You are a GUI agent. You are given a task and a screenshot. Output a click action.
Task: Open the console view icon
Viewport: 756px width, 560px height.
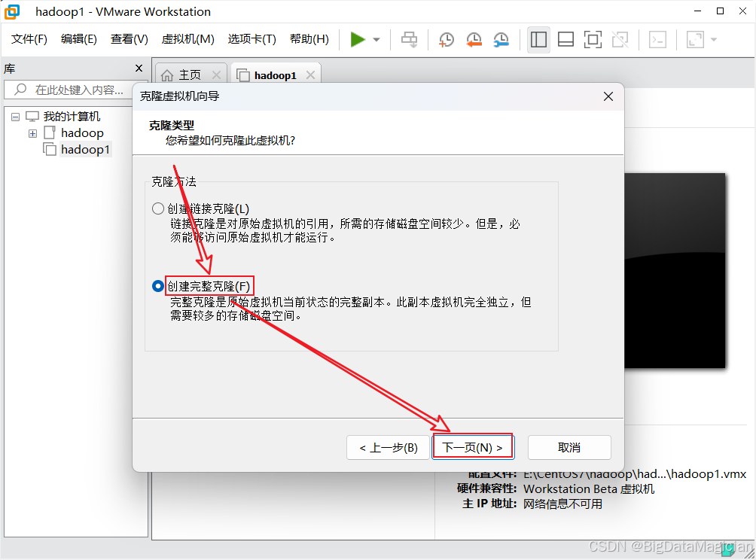(x=657, y=40)
